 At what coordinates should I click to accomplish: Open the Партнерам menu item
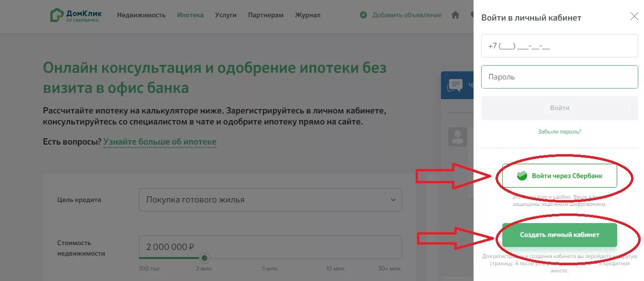pos(266,15)
